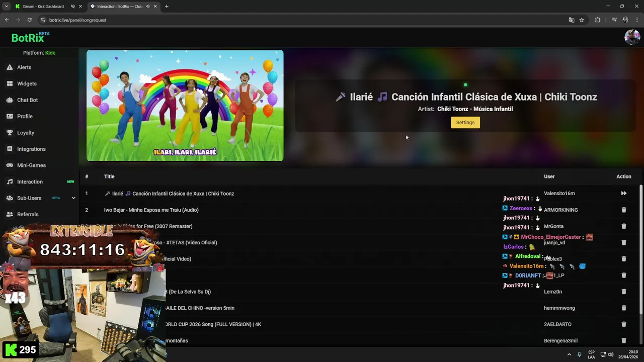Screen dimensions: 644x362
Task: Open the translate page icon
Action: [x=571, y=20]
